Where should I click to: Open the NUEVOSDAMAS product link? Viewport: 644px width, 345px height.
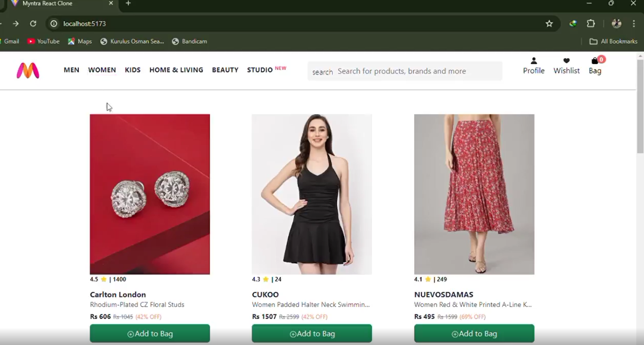[474, 195]
